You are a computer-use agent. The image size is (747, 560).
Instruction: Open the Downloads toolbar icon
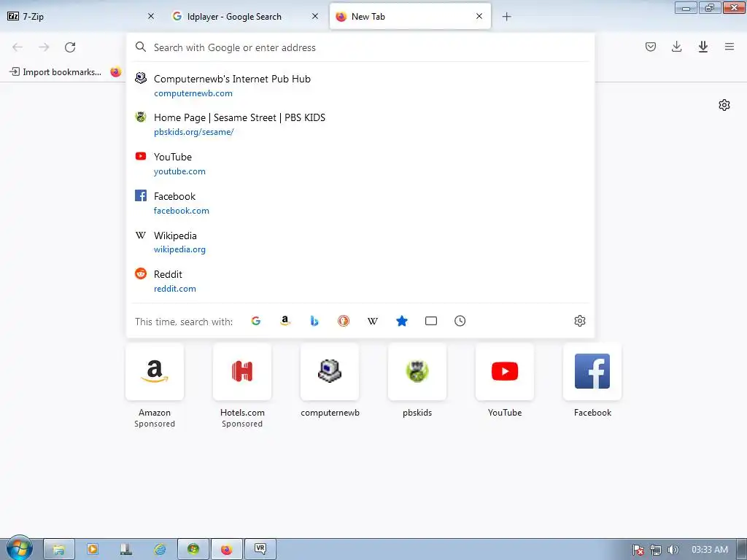pyautogui.click(x=676, y=47)
